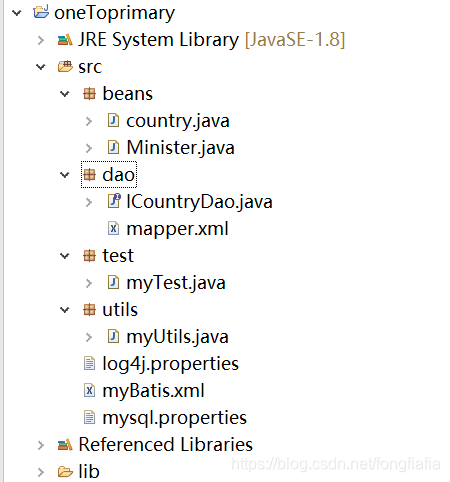
Task: Expand the JRE System Library node
Action: point(41,40)
